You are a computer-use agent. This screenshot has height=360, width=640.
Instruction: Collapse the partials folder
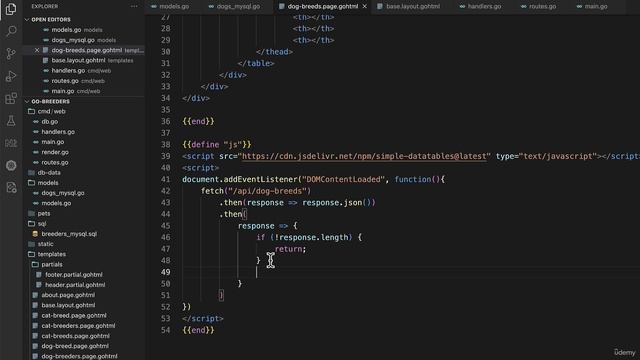point(51,264)
